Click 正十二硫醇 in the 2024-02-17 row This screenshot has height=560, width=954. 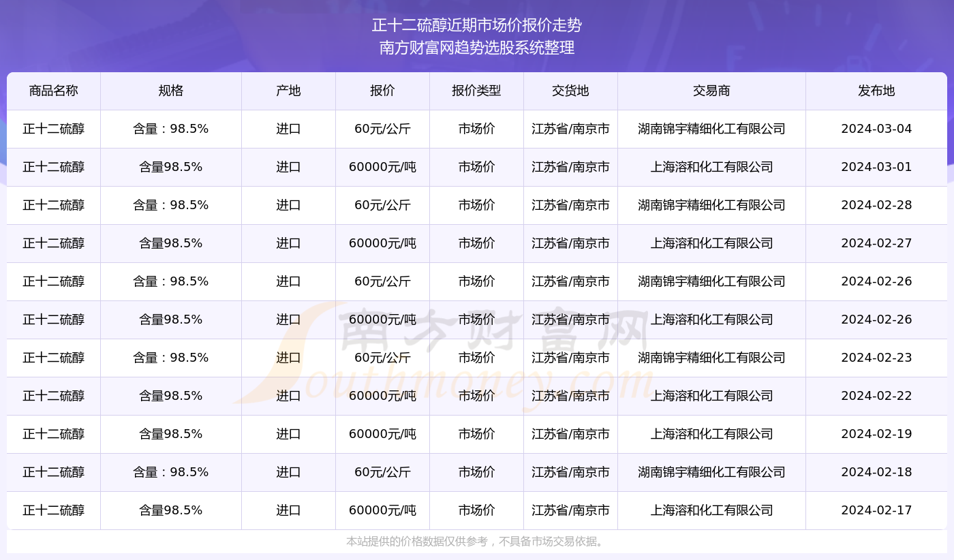pyautogui.click(x=54, y=510)
